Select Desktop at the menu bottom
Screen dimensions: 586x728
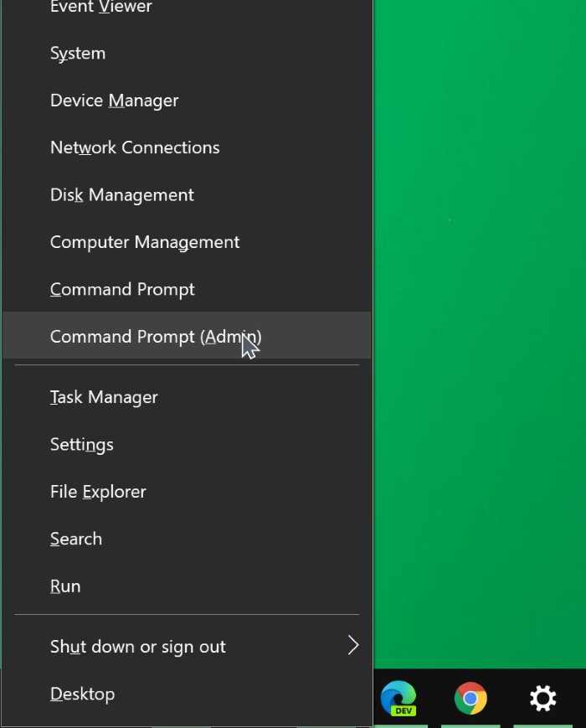(187, 694)
